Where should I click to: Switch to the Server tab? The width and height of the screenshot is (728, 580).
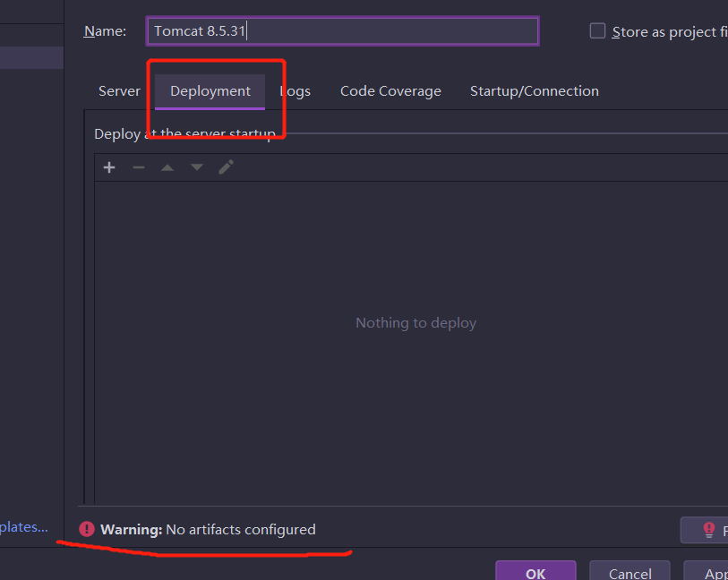coord(119,91)
